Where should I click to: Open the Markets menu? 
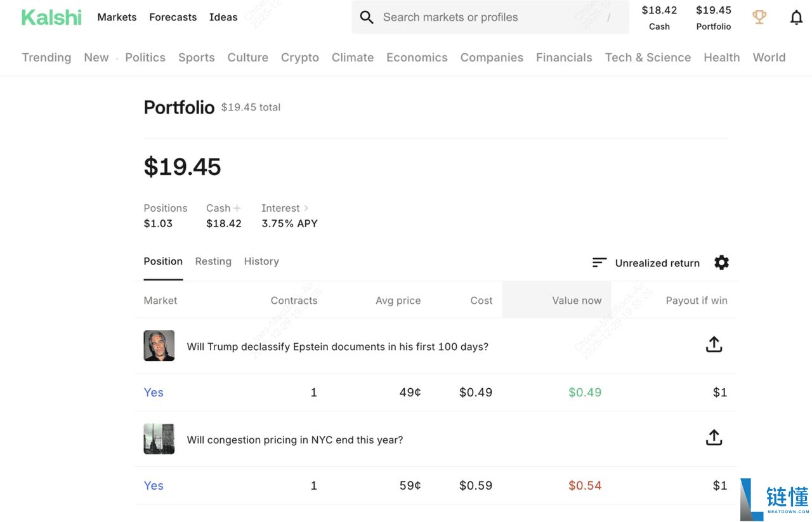(x=117, y=17)
